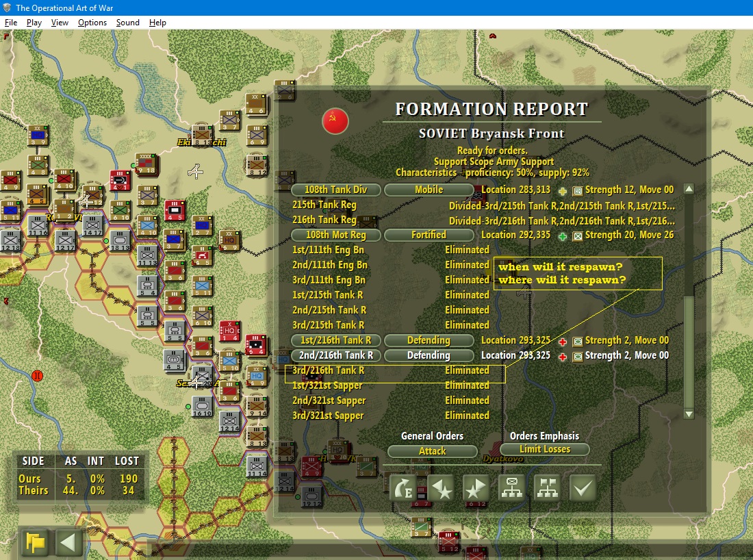Click the FORMATION REPORT title
The width and height of the screenshot is (753, 560).
(x=492, y=110)
